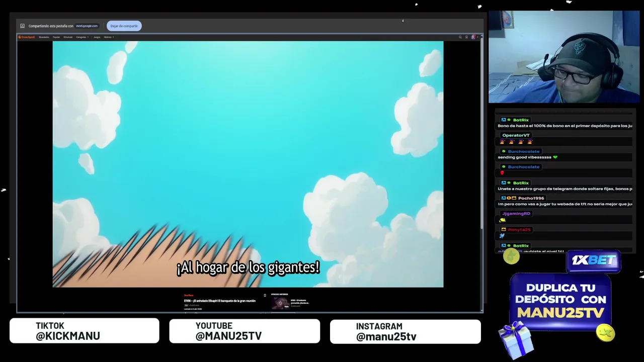Open the Popular menu item
This screenshot has height=362, width=644.
coord(56,37)
